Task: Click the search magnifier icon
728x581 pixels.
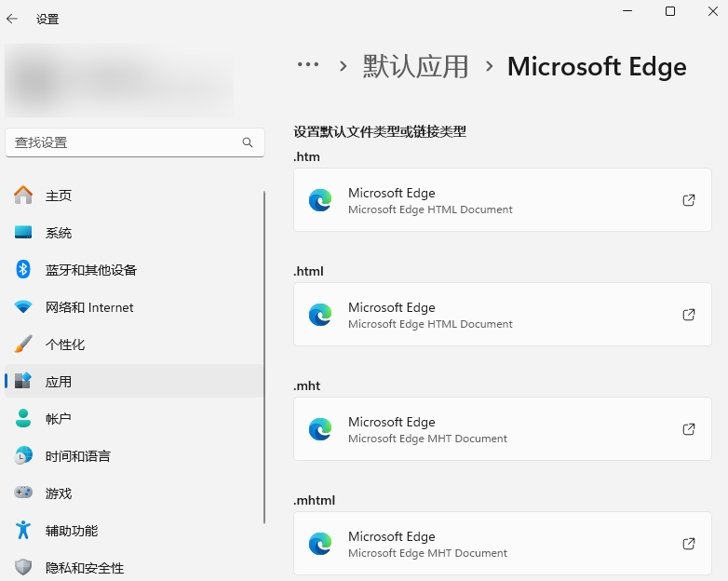Action: pos(248,142)
